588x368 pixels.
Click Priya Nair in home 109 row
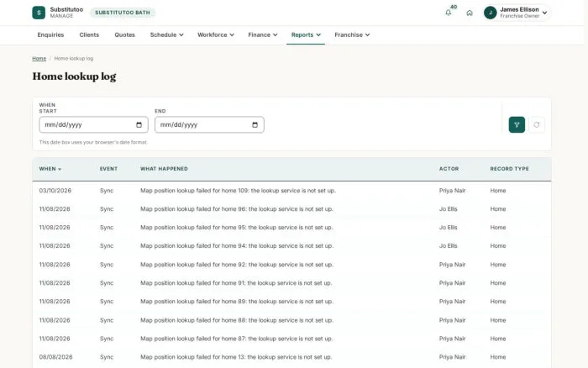coord(452,191)
